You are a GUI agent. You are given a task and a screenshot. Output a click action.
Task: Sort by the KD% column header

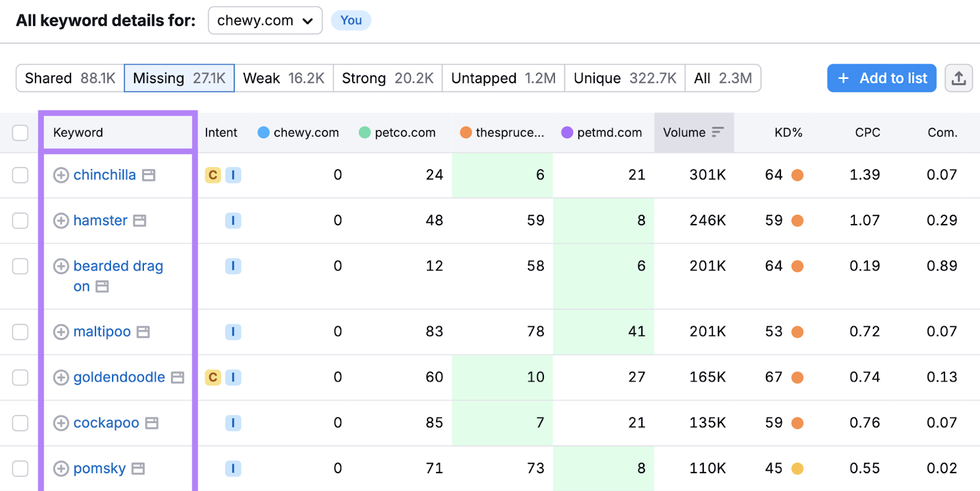point(788,133)
